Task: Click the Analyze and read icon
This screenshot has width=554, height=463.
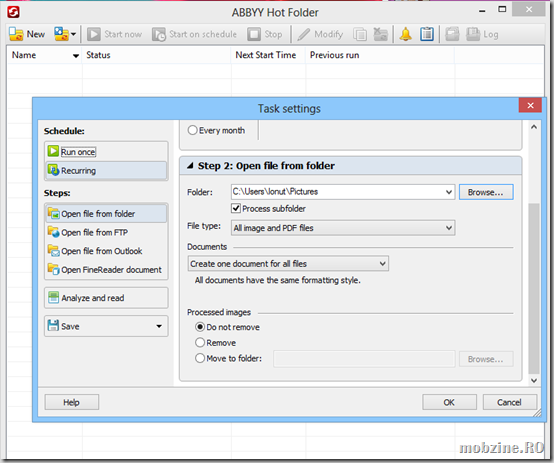Action: [53, 297]
